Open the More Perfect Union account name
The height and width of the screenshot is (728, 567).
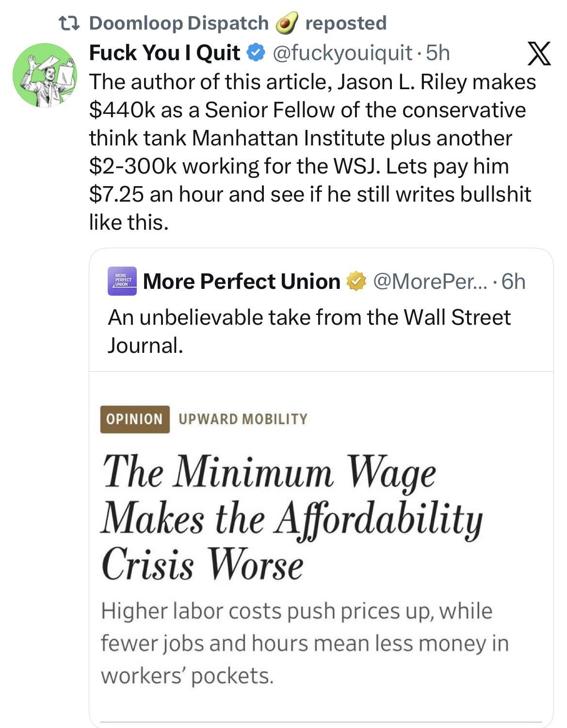click(x=242, y=282)
